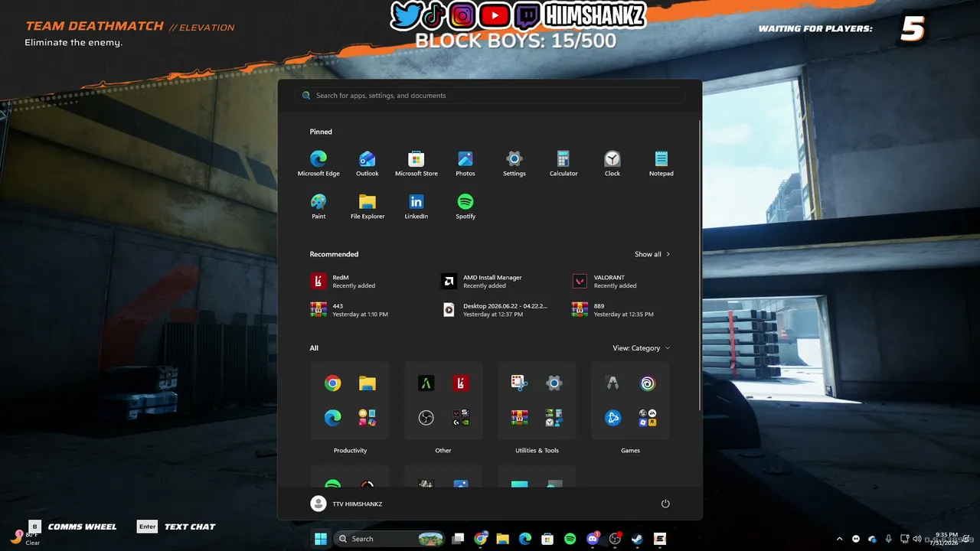
Task: Open the pinned Clock app
Action: click(612, 164)
